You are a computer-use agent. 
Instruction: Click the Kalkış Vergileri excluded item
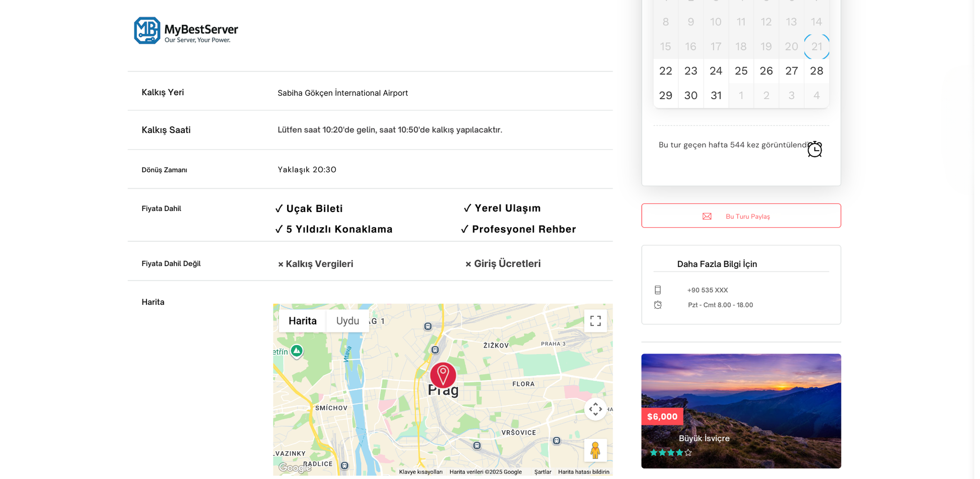316,264
